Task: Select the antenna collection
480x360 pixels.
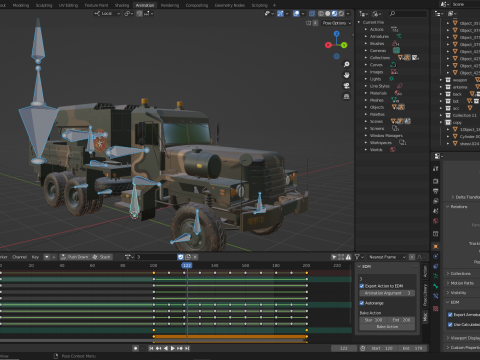Action: click(460, 87)
